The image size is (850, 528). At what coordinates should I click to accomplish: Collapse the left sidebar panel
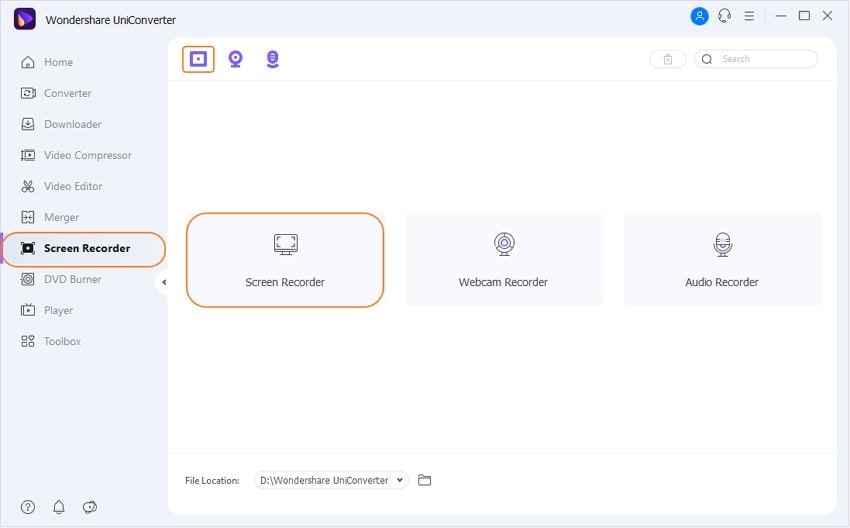click(x=164, y=282)
